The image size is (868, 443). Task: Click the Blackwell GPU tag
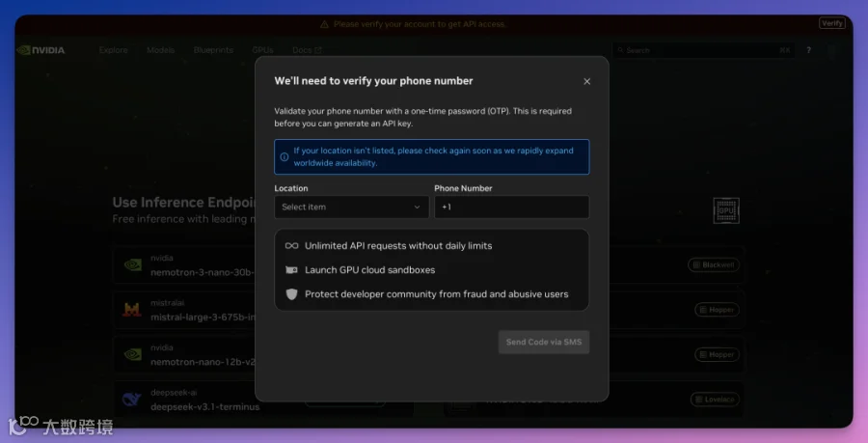coord(714,264)
